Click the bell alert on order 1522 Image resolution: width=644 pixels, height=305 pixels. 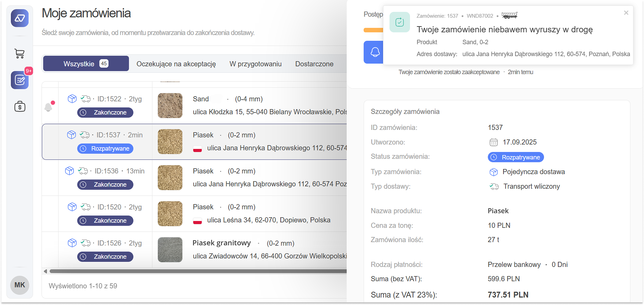[x=49, y=106]
